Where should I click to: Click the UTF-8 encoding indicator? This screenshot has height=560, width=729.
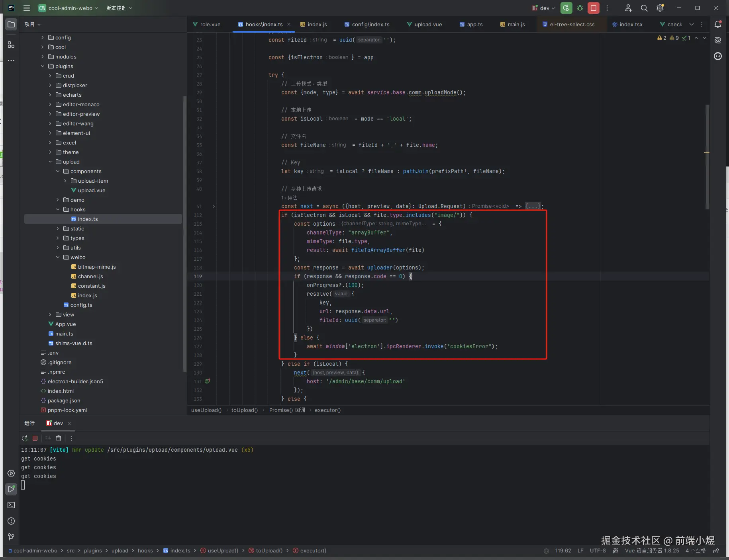598,551
